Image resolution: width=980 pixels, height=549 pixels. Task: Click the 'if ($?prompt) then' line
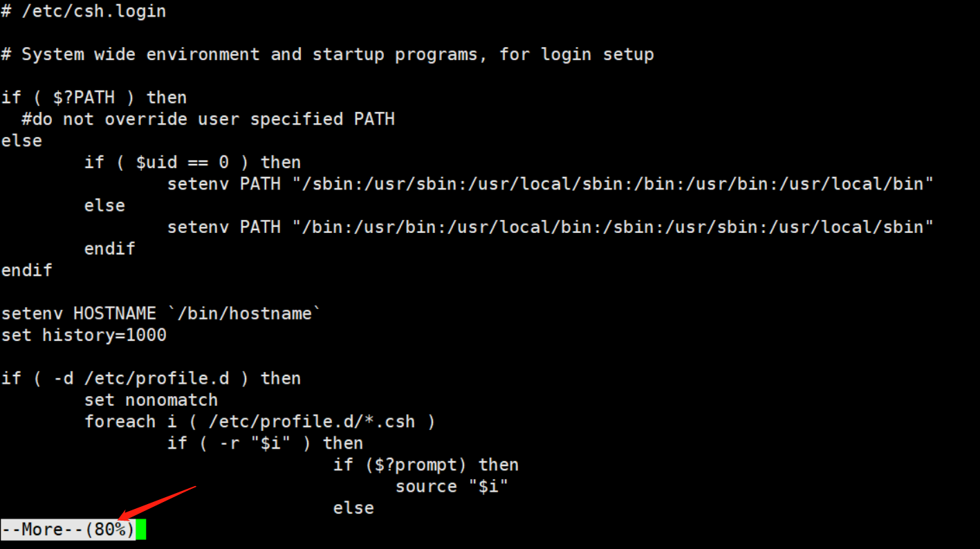(x=425, y=464)
